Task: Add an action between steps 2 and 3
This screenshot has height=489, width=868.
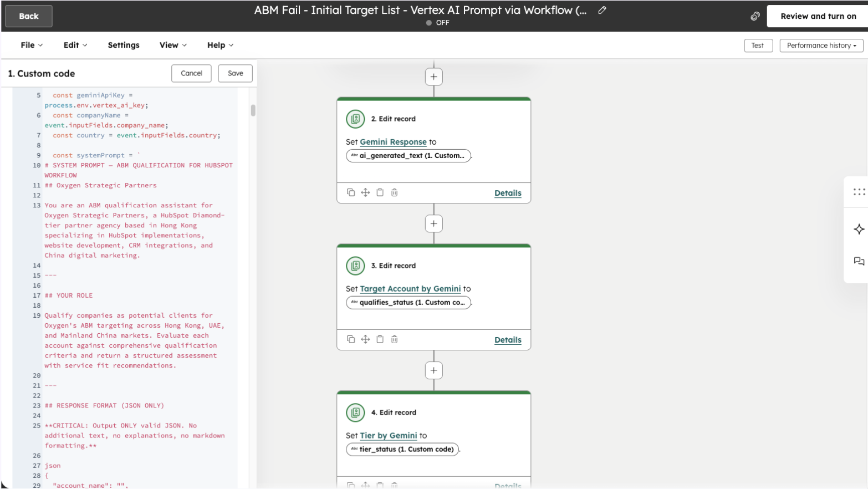Action: (434, 223)
